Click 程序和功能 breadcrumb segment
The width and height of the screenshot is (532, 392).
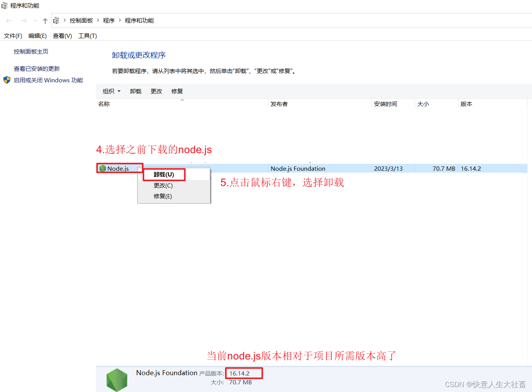[139, 21]
